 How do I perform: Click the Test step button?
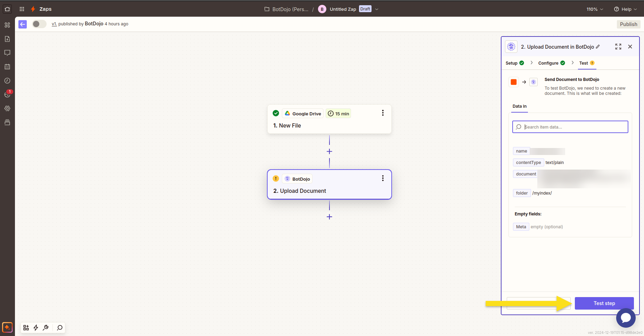click(604, 303)
